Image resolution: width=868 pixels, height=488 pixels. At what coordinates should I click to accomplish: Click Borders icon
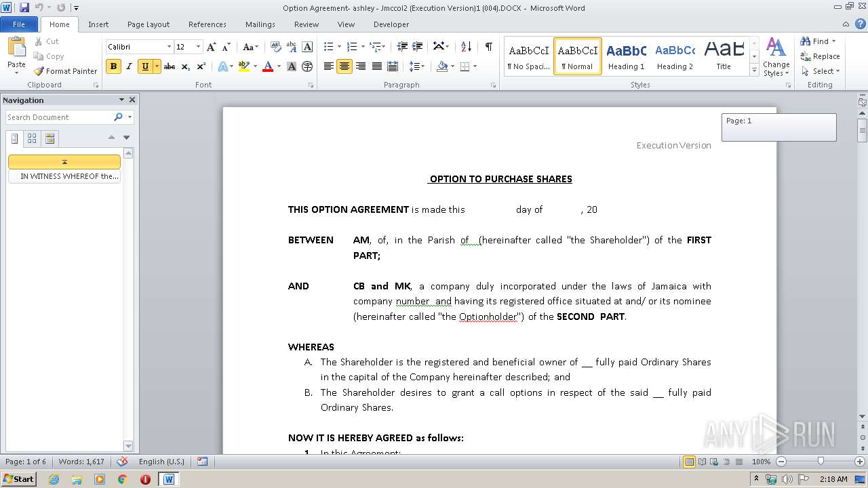[x=465, y=66]
